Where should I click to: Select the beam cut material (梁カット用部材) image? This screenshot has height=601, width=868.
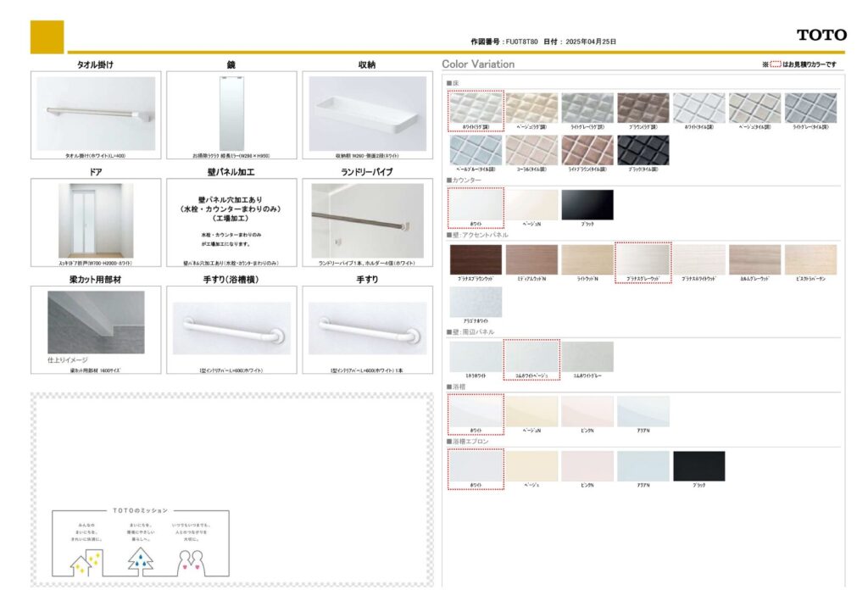click(x=96, y=323)
